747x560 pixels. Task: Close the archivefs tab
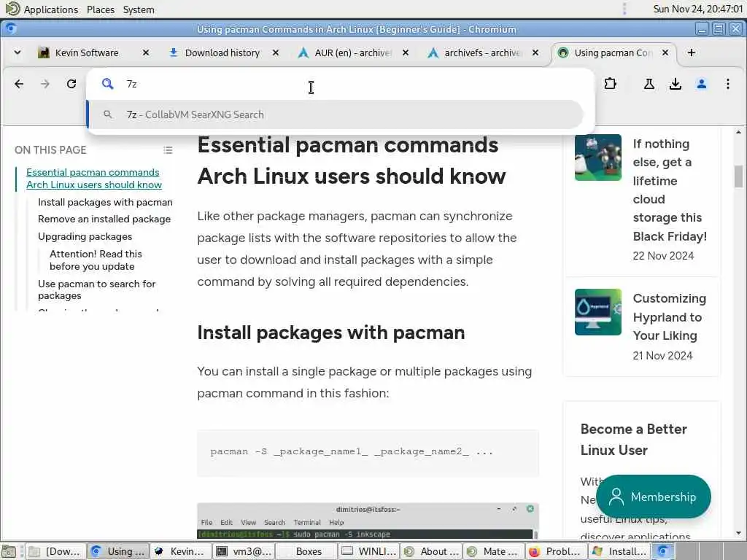tap(535, 52)
